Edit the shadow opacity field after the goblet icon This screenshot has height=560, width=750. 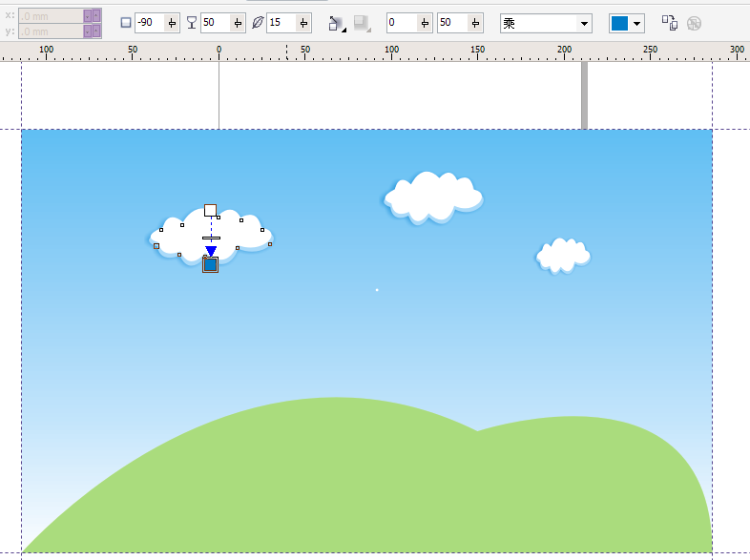[216, 23]
